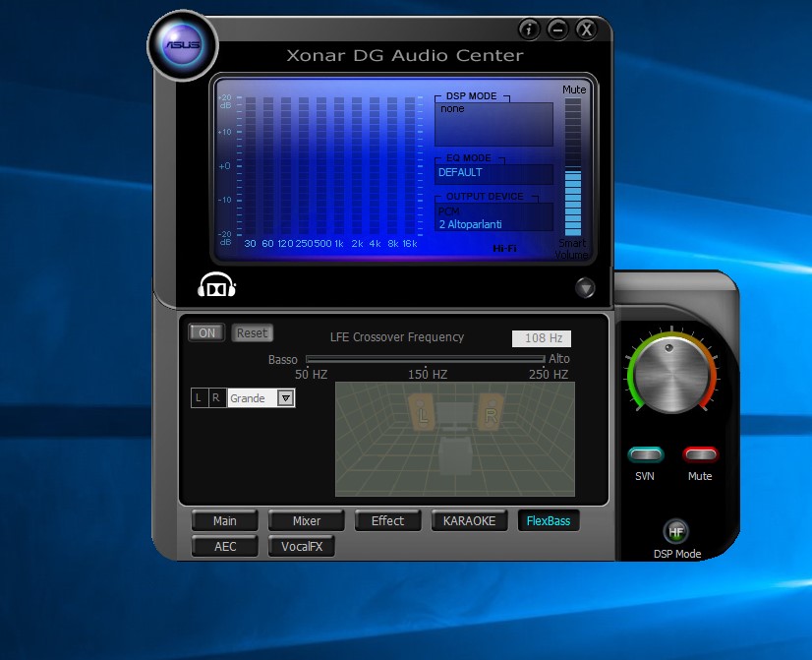Click the right speaker in room preview
The width and height of the screenshot is (812, 660).
pos(490,412)
